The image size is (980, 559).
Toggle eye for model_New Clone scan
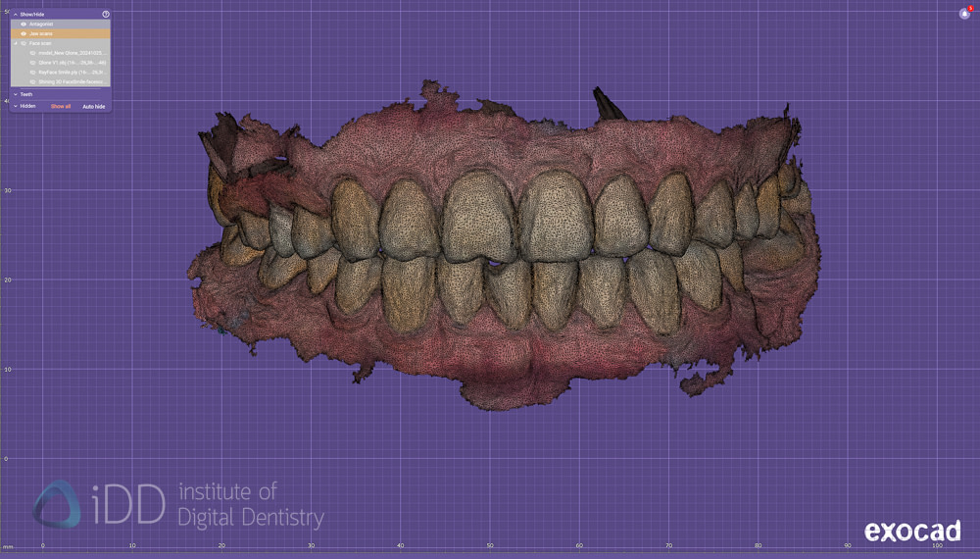(x=32, y=53)
